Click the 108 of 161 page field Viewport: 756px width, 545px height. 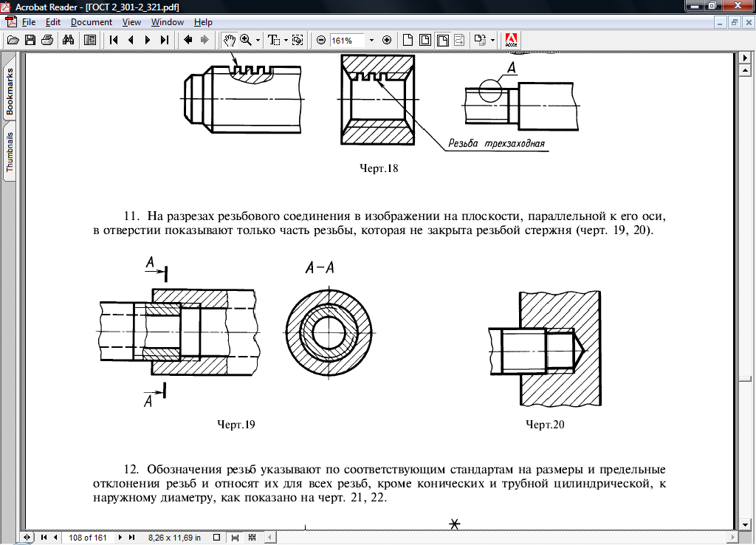click(88, 538)
